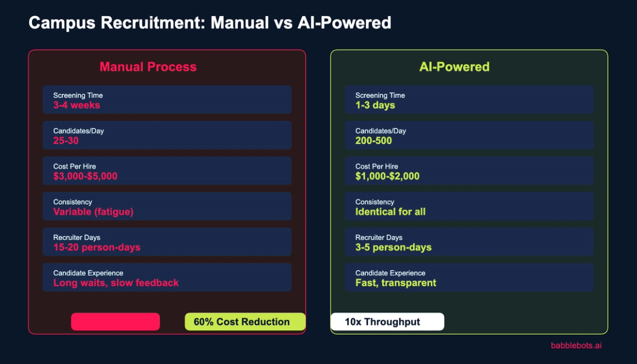Screen dimensions: 637x364
Task: Click the Manual 'Candidates/Day' label
Action: (x=79, y=131)
